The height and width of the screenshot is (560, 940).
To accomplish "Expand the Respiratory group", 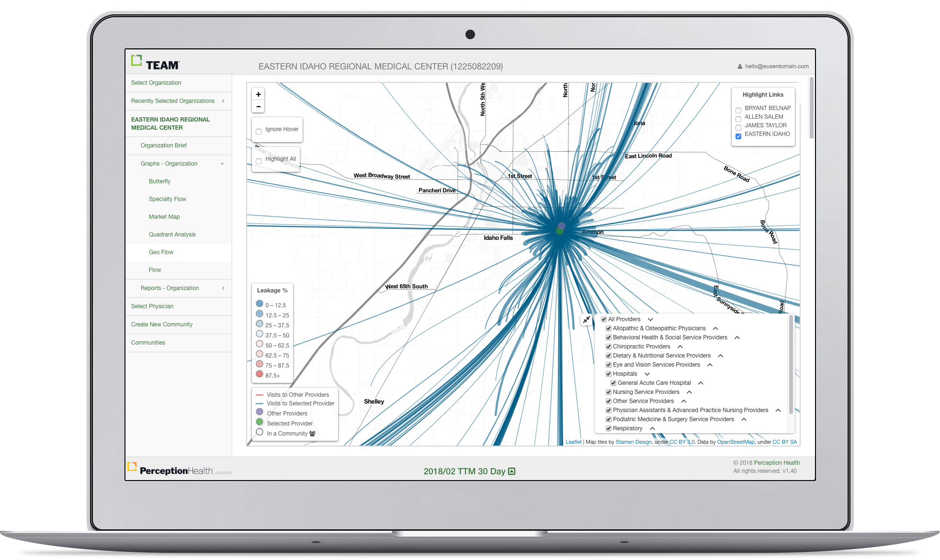I will pos(652,428).
